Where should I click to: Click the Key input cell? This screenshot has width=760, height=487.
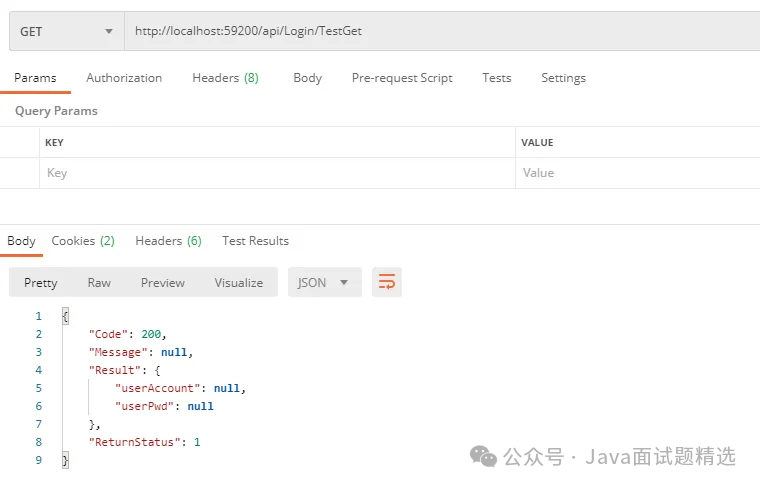[277, 173]
